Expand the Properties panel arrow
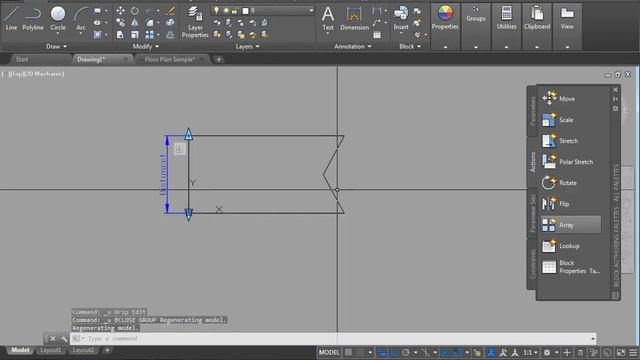The height and width of the screenshot is (360, 640). pyautogui.click(x=445, y=47)
